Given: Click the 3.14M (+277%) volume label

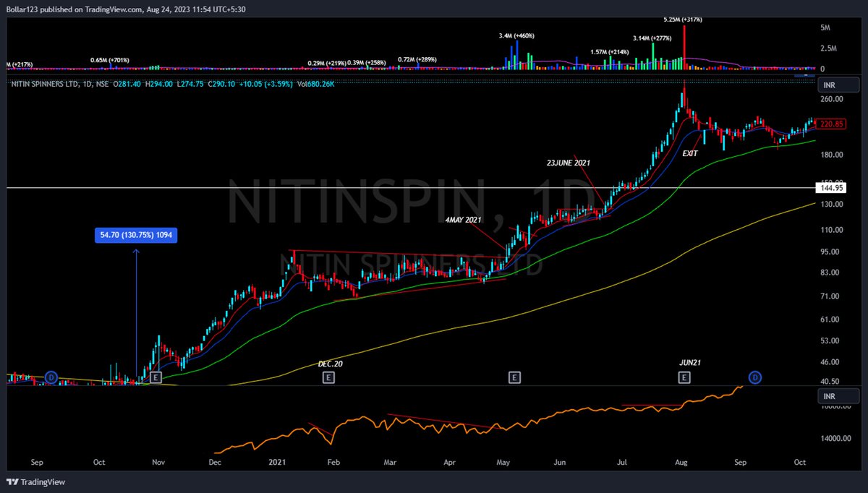Looking at the screenshot, I should click(652, 38).
